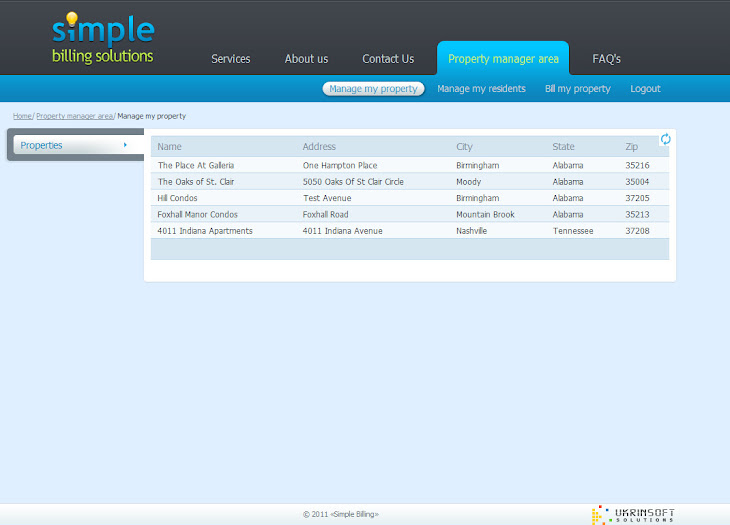Click the Moody city cell

(x=468, y=182)
